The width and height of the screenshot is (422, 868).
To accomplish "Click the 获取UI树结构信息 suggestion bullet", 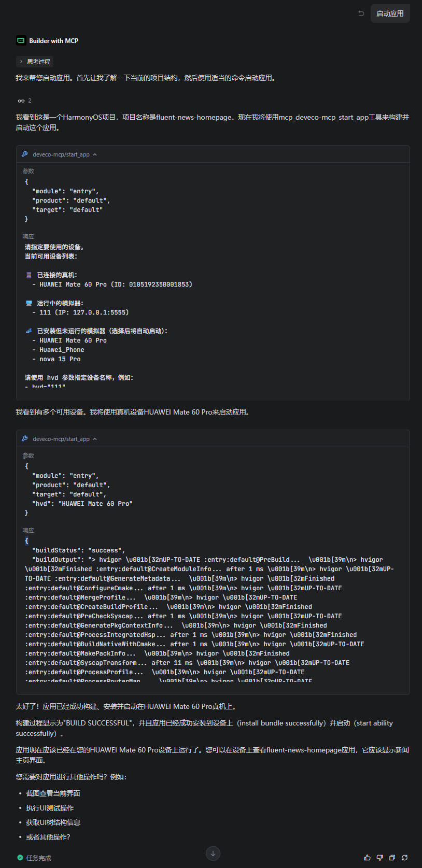I will (53, 822).
